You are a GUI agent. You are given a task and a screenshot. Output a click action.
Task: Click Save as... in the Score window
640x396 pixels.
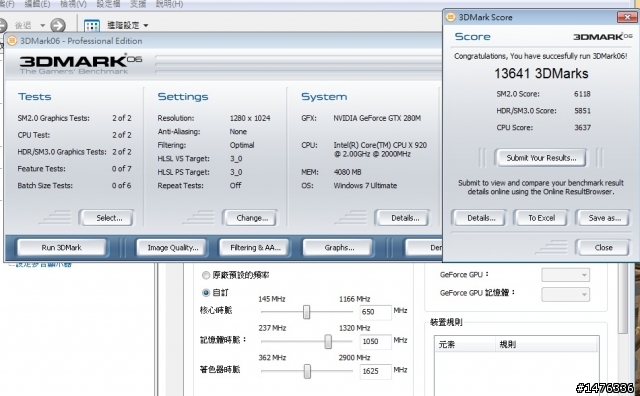tap(603, 218)
